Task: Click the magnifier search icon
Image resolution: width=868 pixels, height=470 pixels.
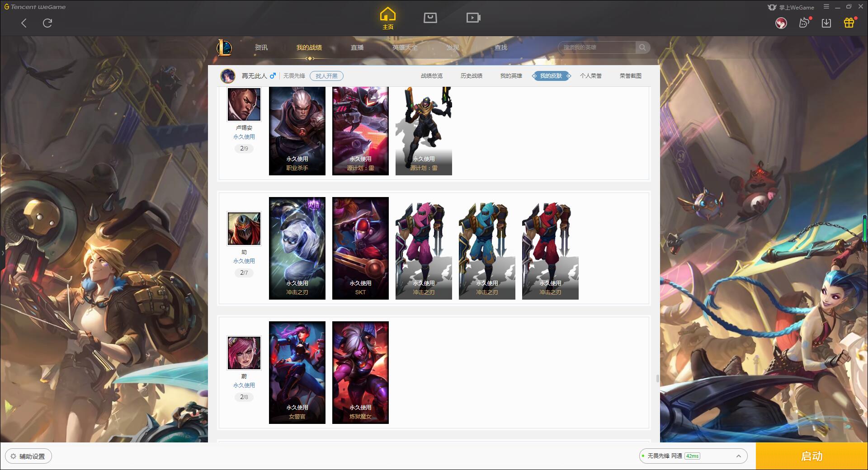Action: (642, 47)
